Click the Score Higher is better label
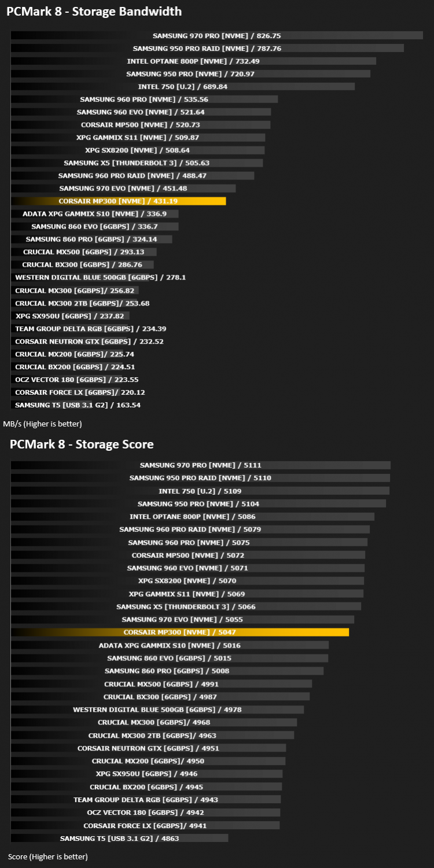The height and width of the screenshot is (868, 434). point(48,856)
